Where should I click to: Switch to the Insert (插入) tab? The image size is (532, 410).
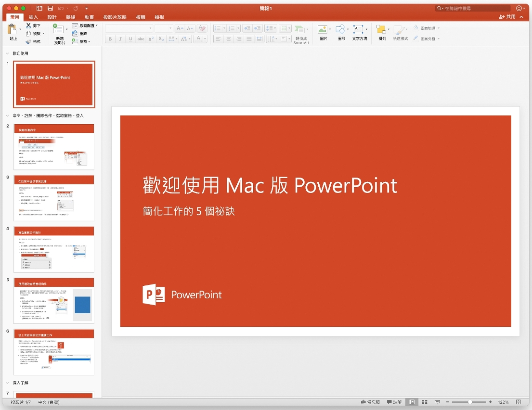[33, 17]
